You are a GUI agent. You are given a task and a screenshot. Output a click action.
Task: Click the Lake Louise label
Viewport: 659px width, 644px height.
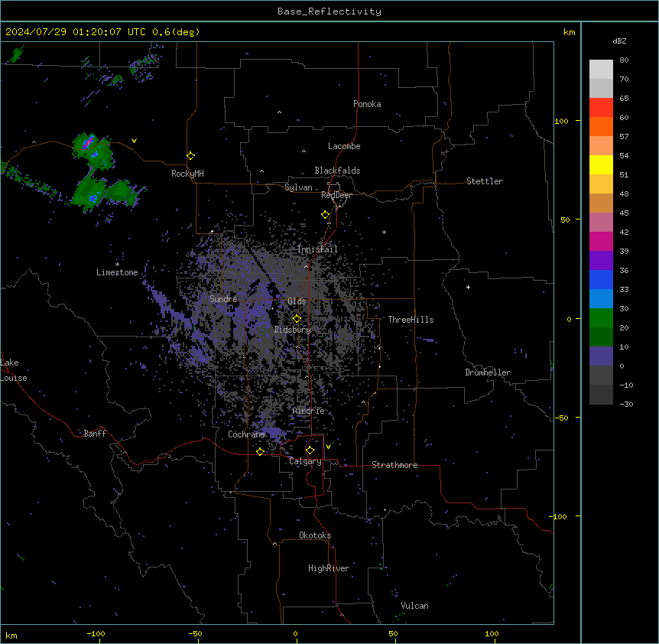pos(14,370)
